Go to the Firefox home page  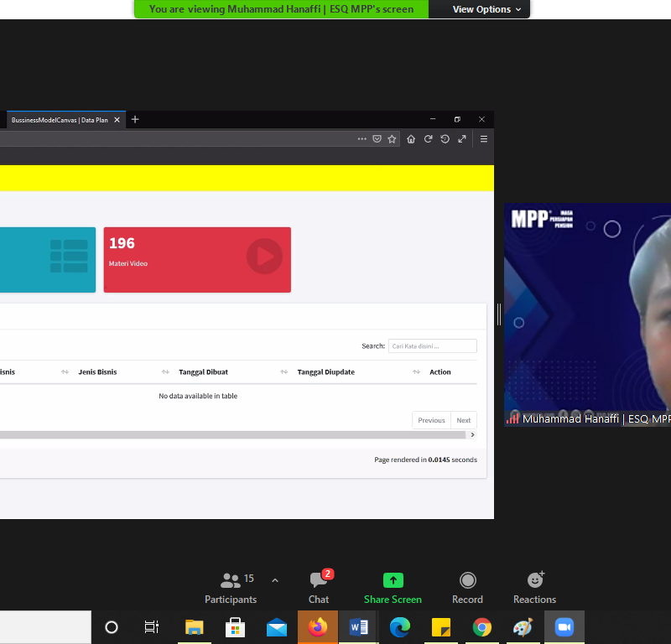(x=411, y=139)
